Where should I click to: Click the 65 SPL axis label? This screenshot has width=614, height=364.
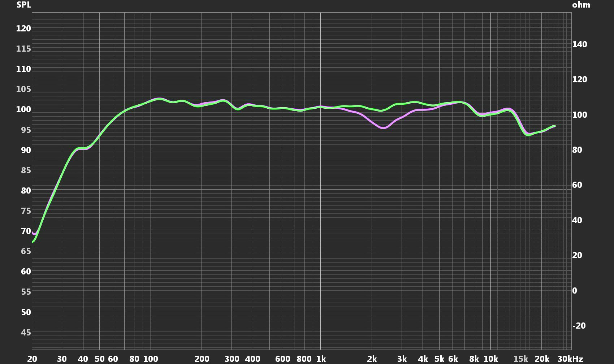coord(26,251)
